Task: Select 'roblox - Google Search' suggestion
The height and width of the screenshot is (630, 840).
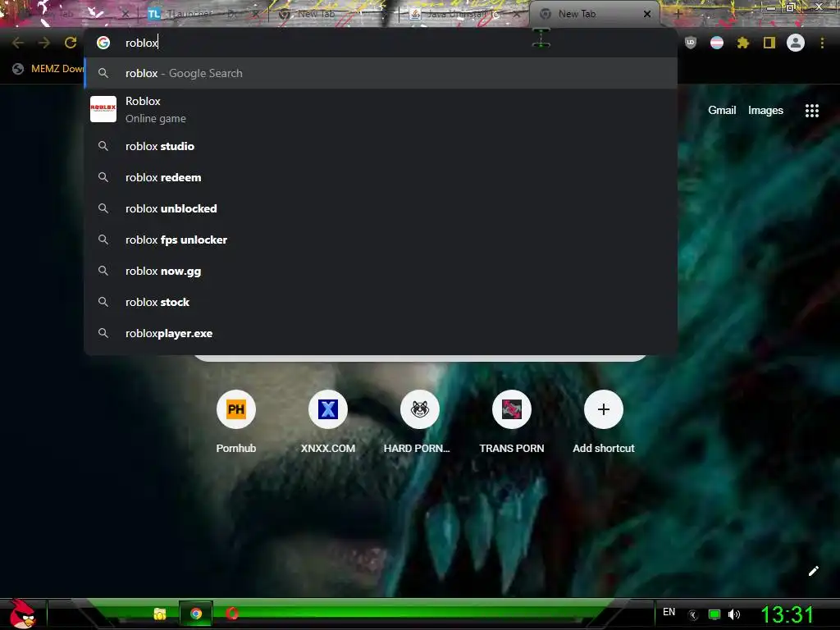Action: tap(381, 73)
